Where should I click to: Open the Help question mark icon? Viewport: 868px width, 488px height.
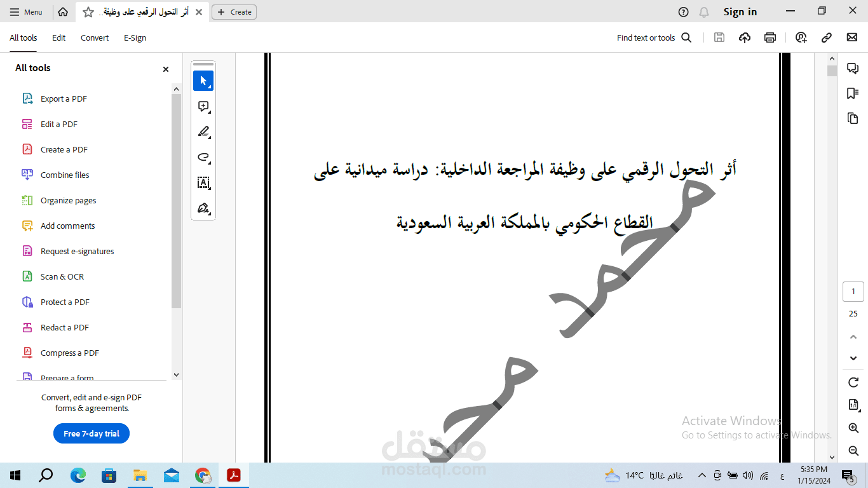(684, 12)
